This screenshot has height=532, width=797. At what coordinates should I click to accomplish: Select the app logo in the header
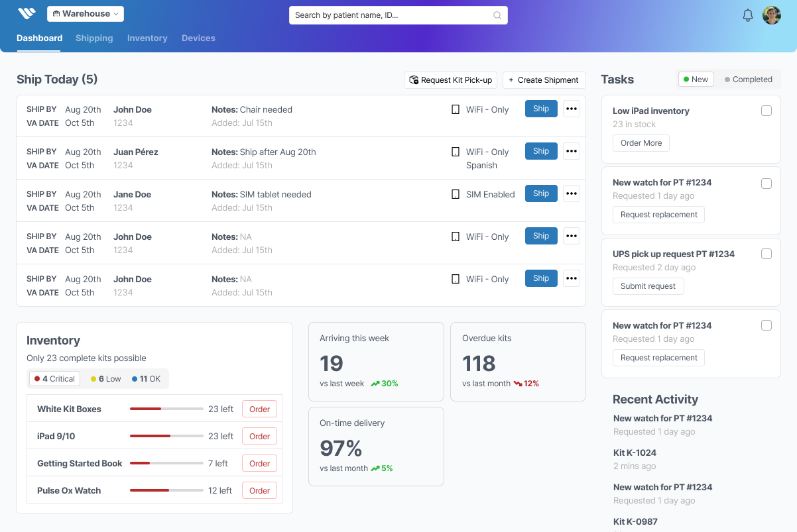tap(27, 12)
